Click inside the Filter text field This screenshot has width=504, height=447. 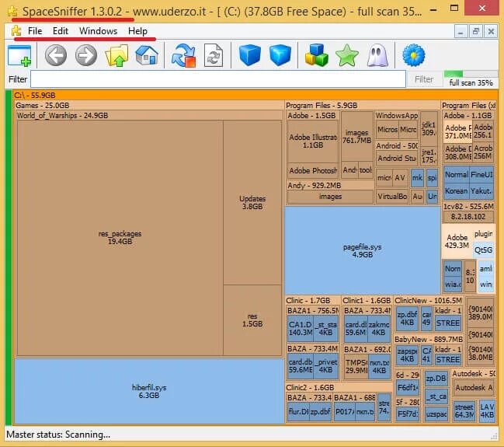[218, 79]
